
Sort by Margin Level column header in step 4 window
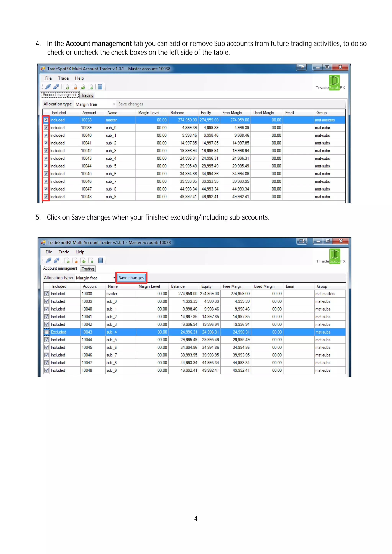click(152, 113)
